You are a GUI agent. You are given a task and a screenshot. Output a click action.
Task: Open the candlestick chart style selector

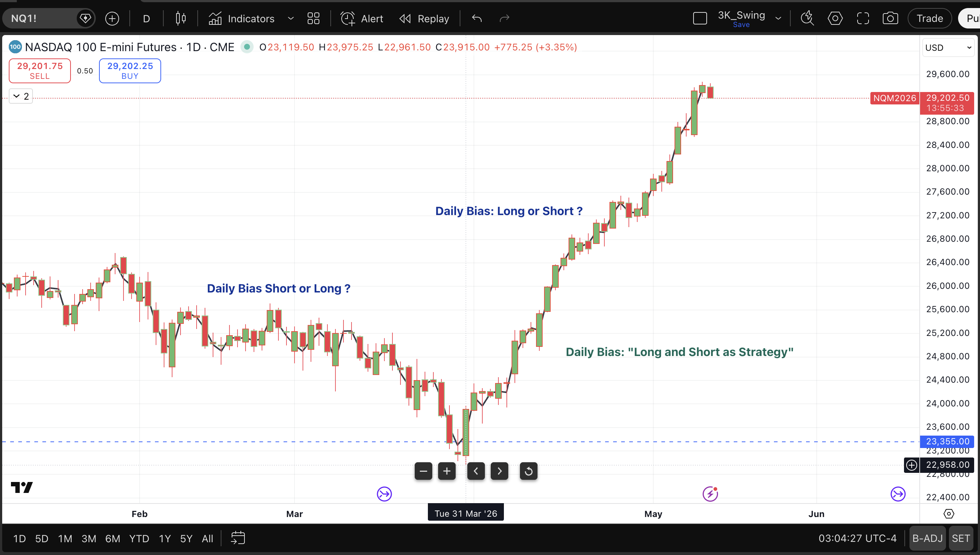181,18
